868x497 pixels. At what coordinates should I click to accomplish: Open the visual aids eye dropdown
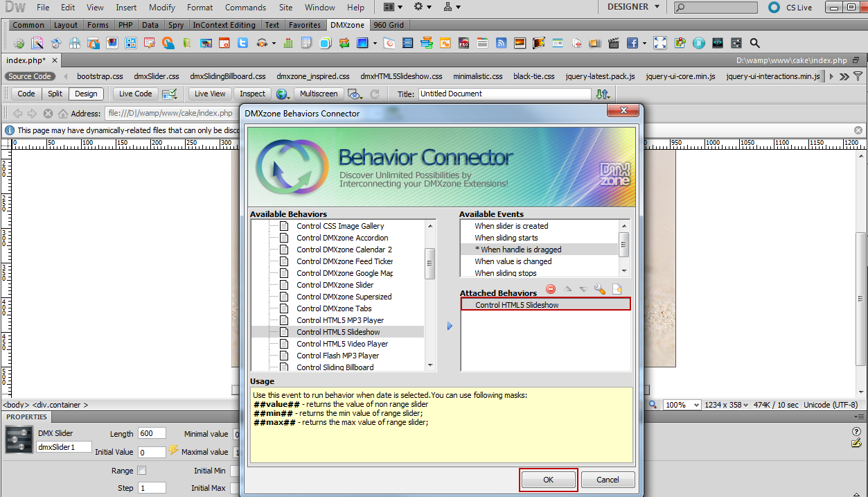coord(356,94)
